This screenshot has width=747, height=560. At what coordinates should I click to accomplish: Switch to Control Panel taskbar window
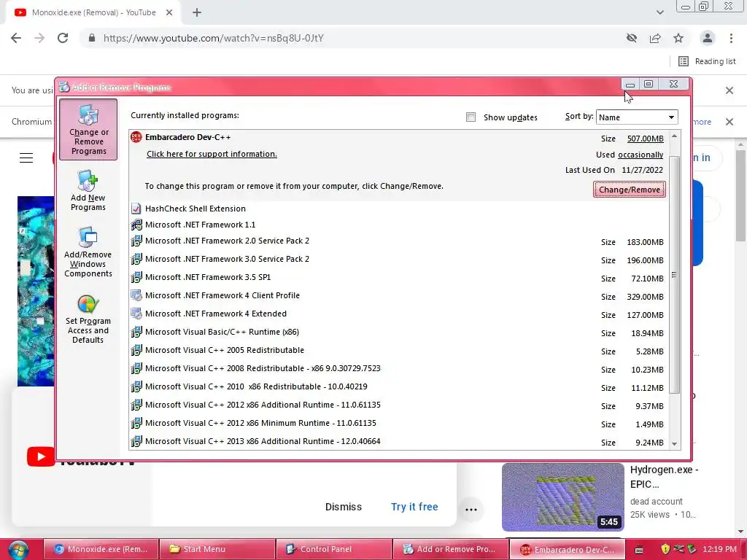(x=334, y=549)
